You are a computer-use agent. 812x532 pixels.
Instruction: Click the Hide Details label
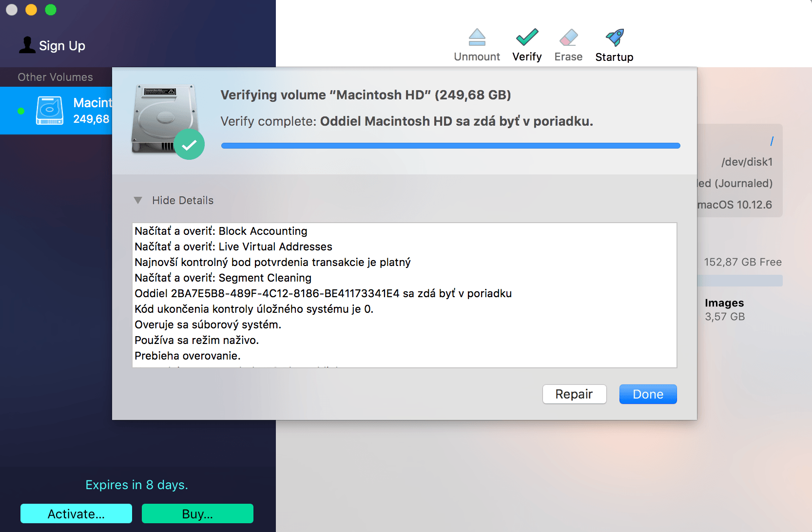click(183, 200)
